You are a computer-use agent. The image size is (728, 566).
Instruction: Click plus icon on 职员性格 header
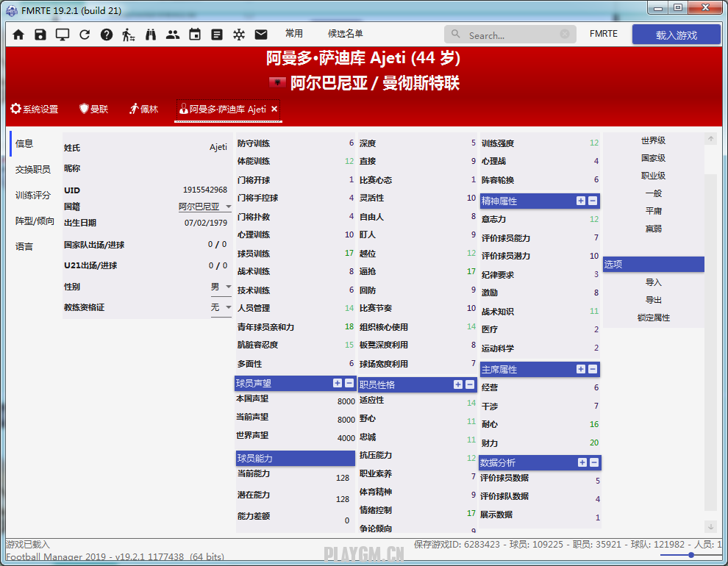point(458,384)
